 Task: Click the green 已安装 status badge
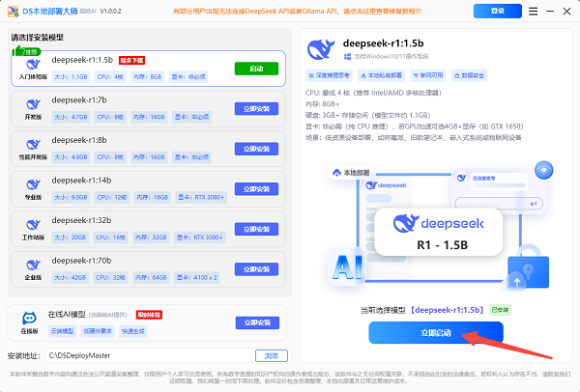[500, 310]
